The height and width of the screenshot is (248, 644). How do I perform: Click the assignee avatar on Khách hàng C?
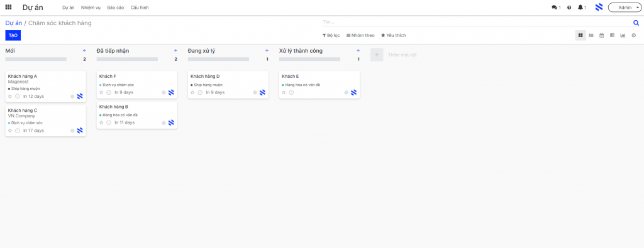[x=80, y=131]
